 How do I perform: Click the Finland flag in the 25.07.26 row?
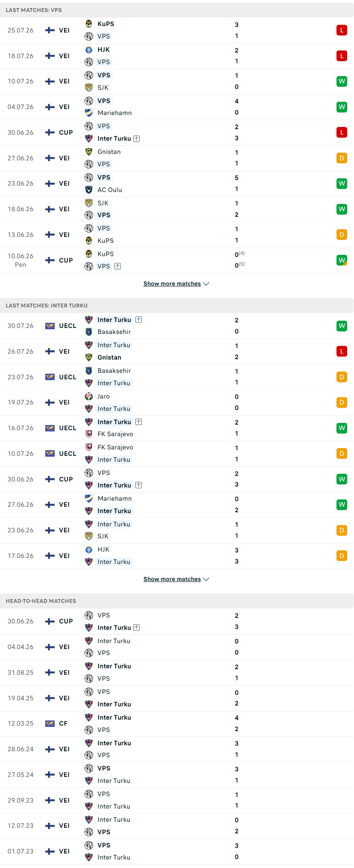coord(50,30)
